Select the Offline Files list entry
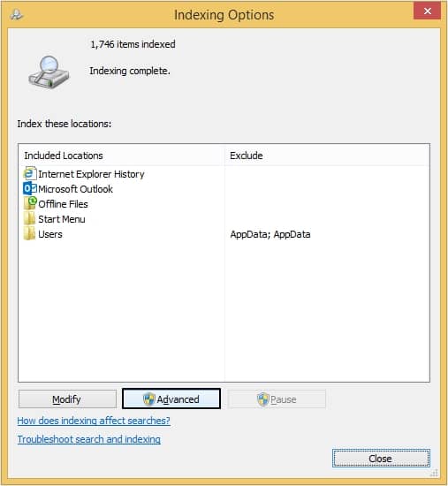 64,204
